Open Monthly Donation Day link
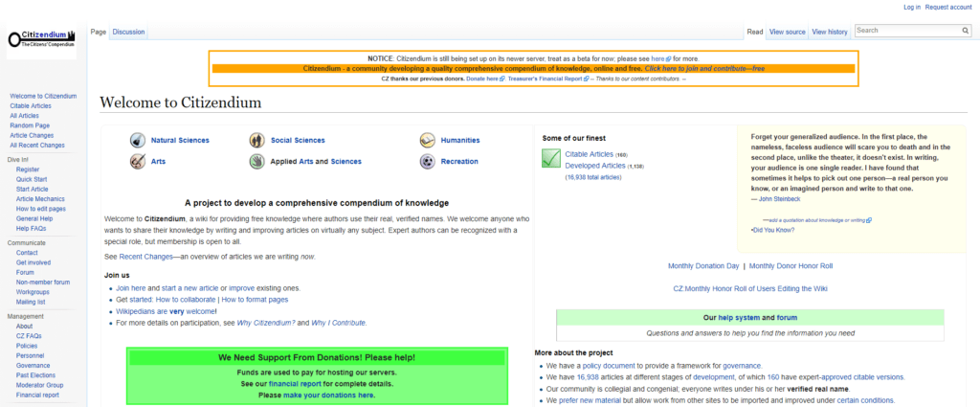The height and width of the screenshot is (407, 980). point(703,266)
